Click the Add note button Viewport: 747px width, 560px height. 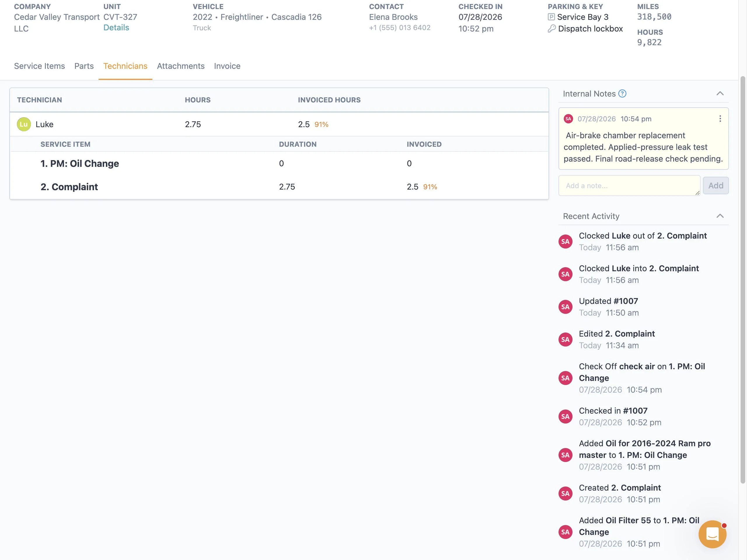pos(715,186)
